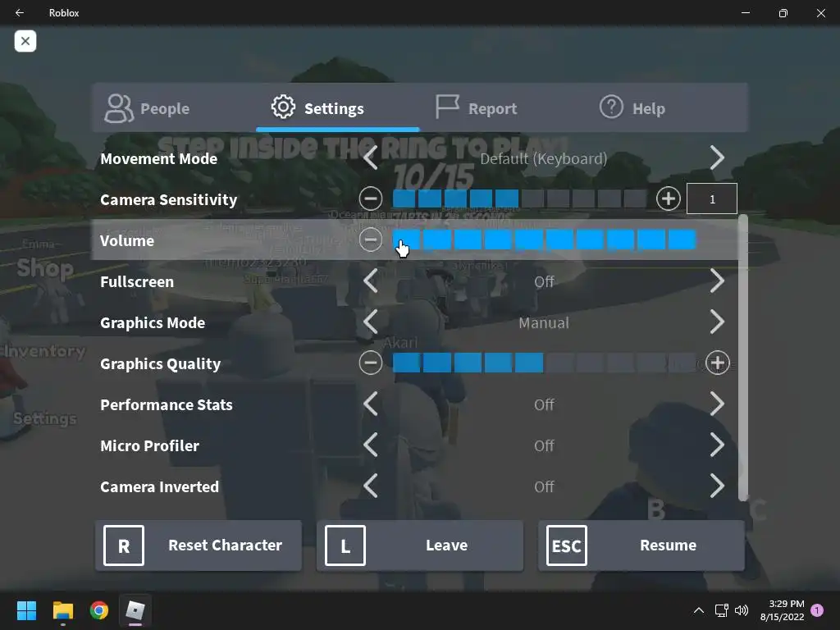The width and height of the screenshot is (840, 630).
Task: Toggle Micro Profiler with right arrow
Action: click(x=717, y=445)
